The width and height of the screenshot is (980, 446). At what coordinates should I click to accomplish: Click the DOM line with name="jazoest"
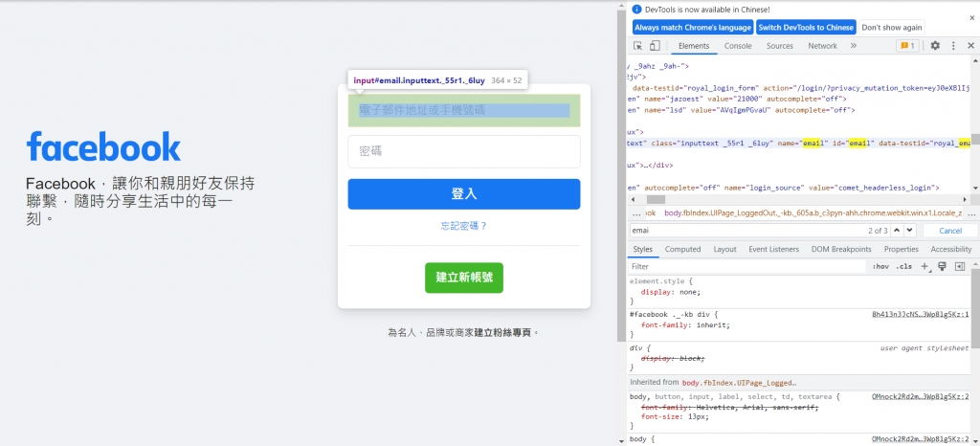click(x=799, y=99)
